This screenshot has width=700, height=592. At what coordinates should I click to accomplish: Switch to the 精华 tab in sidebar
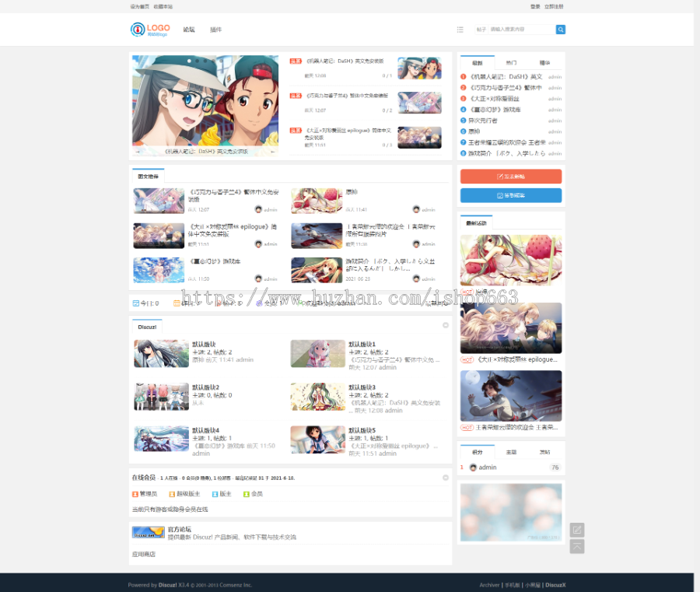[544, 63]
